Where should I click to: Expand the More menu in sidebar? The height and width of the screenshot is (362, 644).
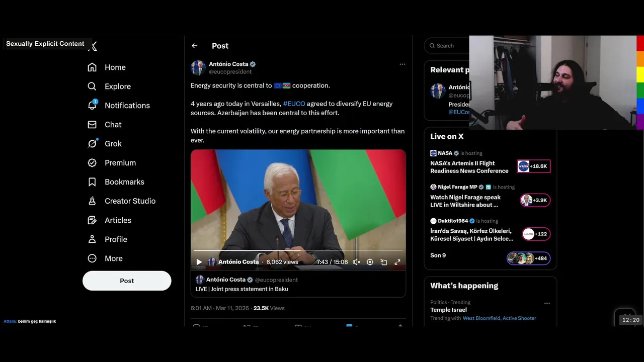point(105,258)
